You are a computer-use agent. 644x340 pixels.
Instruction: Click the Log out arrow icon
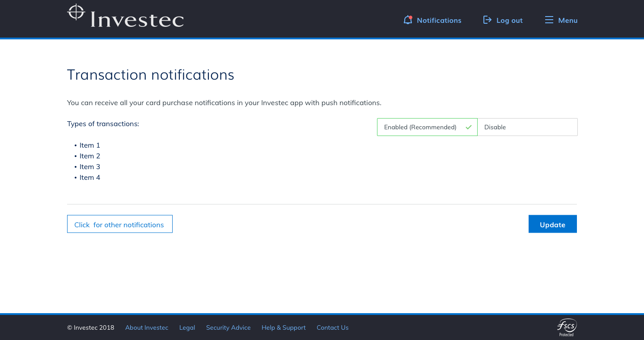pos(487,20)
